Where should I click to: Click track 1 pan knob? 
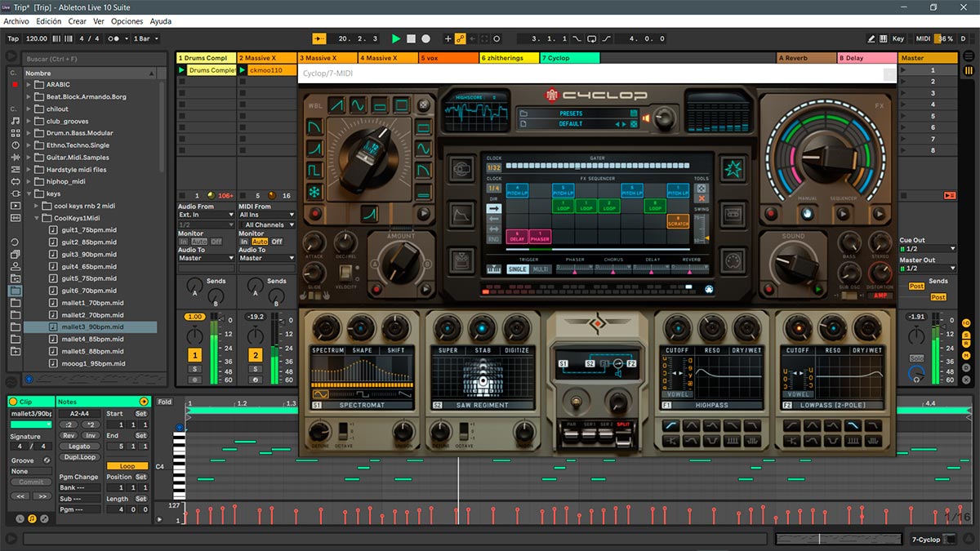click(x=194, y=336)
